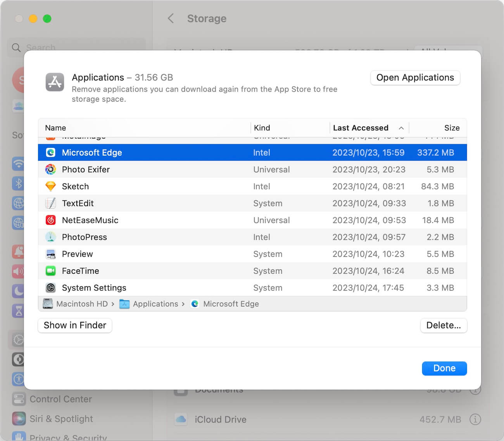Click the Delete... button
Image resolution: width=504 pixels, height=441 pixels.
click(444, 325)
